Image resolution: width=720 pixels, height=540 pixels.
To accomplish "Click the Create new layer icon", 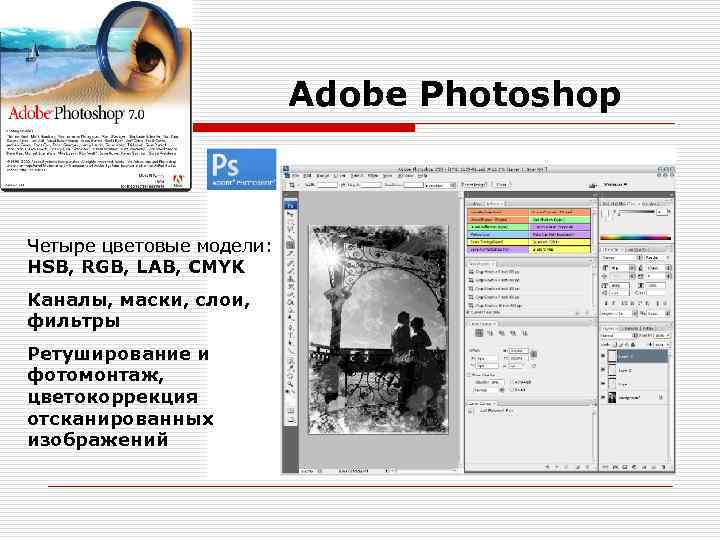I will tap(654, 467).
